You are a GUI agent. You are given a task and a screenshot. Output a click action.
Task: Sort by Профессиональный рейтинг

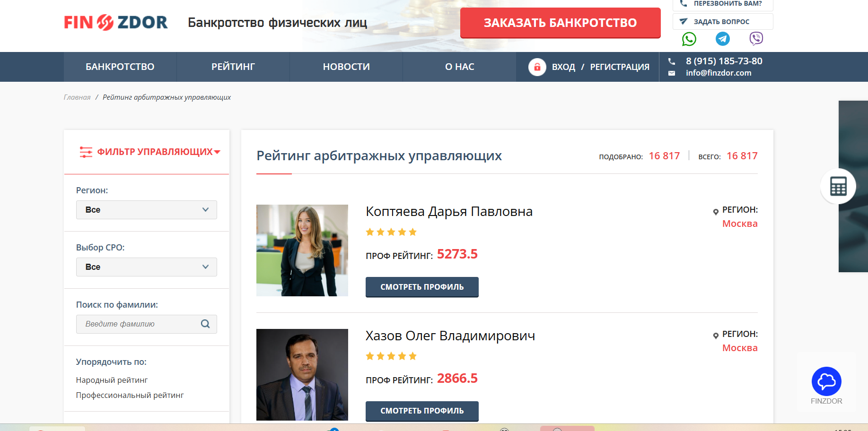coord(130,395)
